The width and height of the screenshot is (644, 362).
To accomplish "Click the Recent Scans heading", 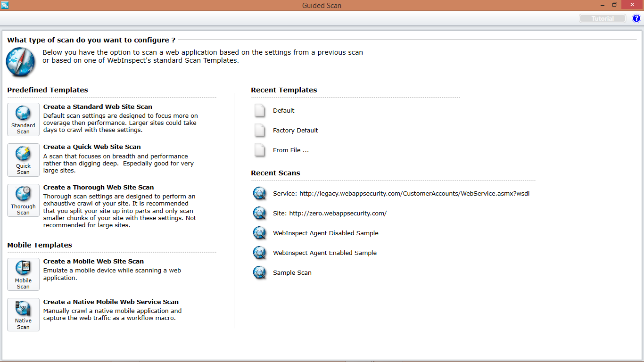I will [x=275, y=173].
